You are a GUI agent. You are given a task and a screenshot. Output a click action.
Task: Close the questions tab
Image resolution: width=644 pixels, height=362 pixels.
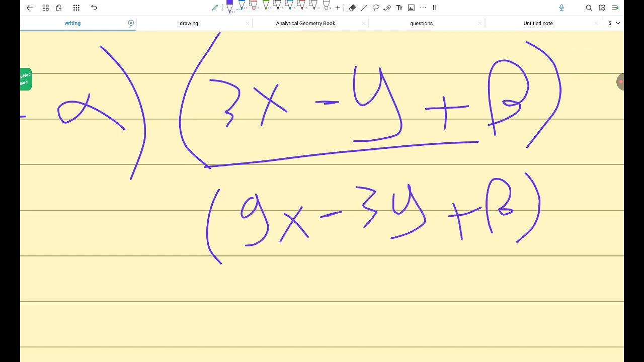point(480,23)
